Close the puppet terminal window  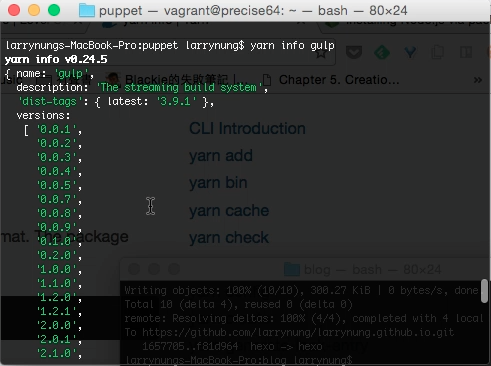click(14, 10)
